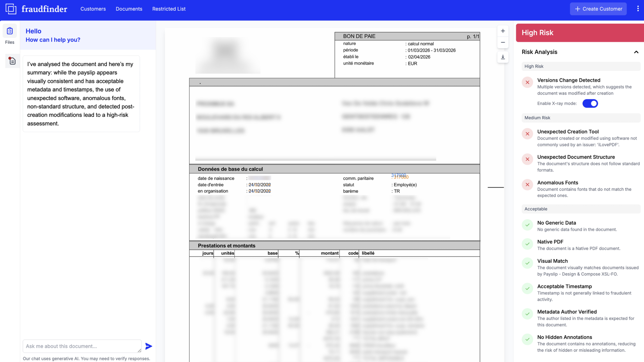Click green check icon beside Metadata Author Verified
644x362 pixels.
tap(527, 314)
